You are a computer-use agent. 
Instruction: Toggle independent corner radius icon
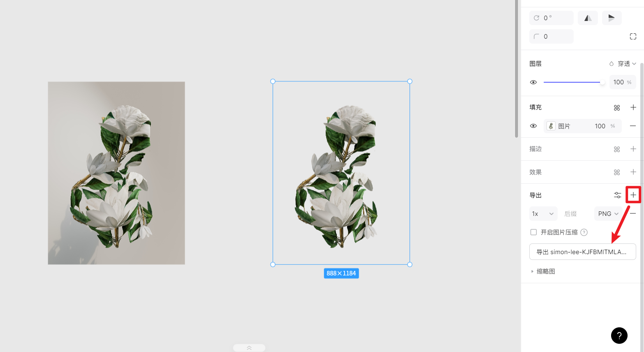point(633,37)
